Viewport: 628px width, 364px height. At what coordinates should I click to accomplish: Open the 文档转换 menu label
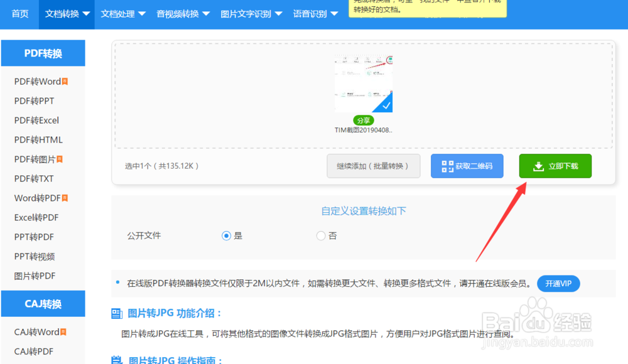click(62, 14)
